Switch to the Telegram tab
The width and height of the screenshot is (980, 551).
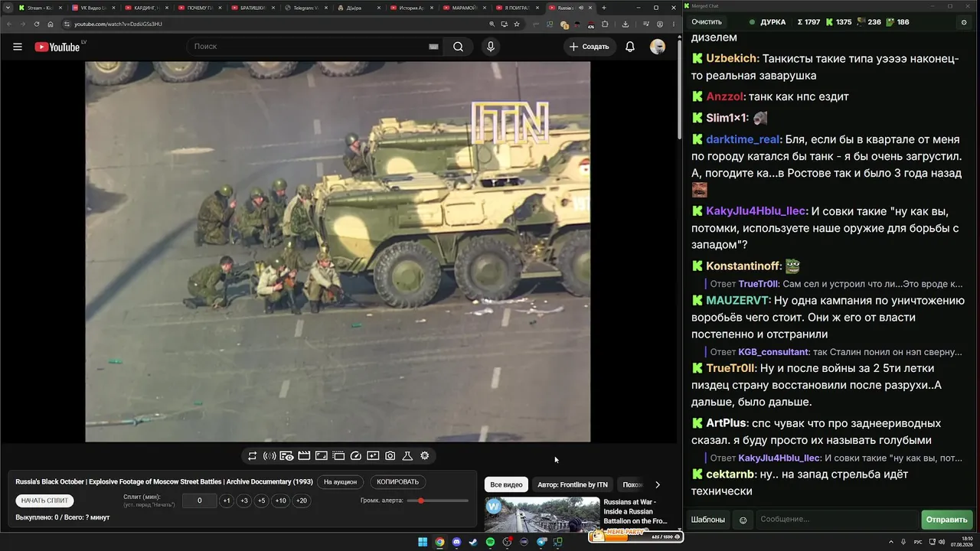[306, 8]
